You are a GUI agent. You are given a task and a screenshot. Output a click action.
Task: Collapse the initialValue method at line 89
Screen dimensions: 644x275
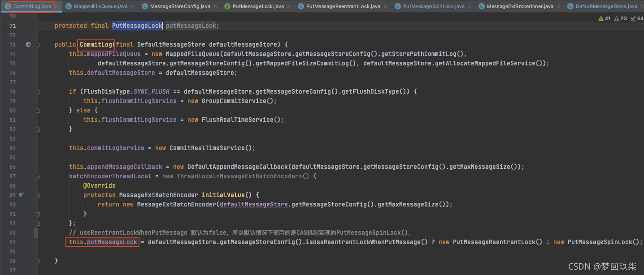38,195
